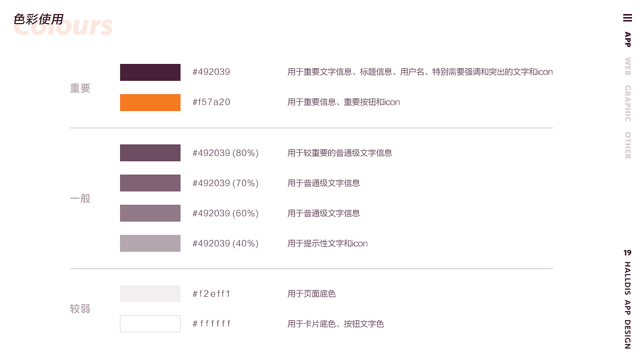Switch to the WEB section tab
Image resolution: width=644 pixels, height=362 pixels.
[627, 66]
